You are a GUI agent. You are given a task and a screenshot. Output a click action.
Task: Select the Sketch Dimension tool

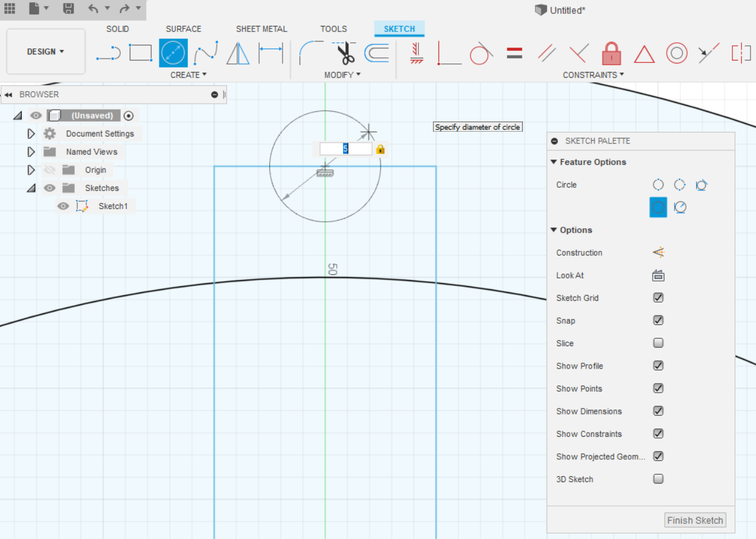pos(271,53)
